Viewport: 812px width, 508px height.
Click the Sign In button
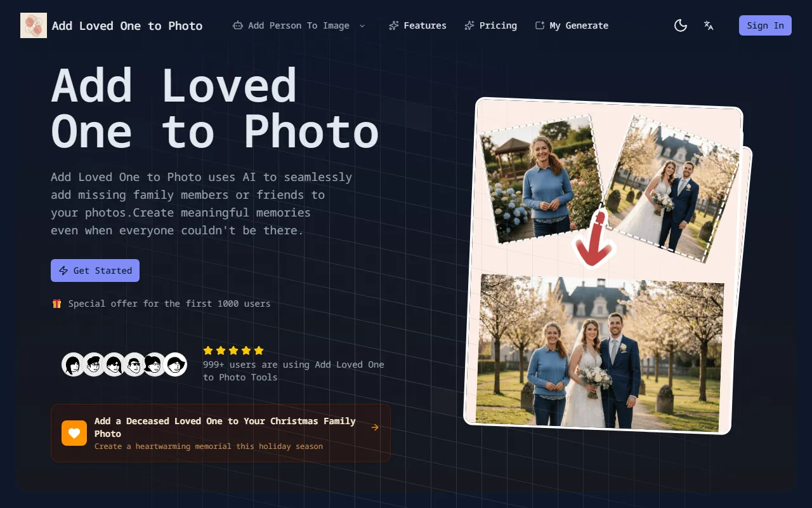765,25
